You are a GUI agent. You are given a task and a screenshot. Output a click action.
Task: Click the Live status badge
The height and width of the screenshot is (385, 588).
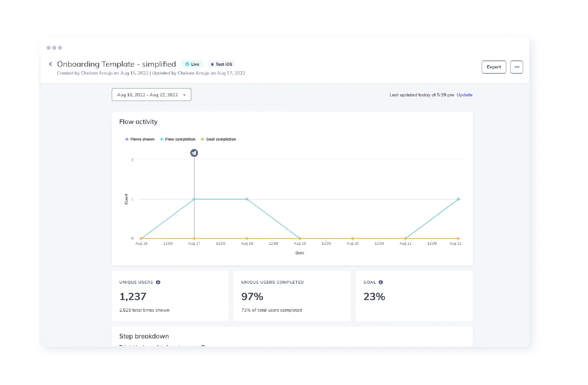(x=192, y=64)
